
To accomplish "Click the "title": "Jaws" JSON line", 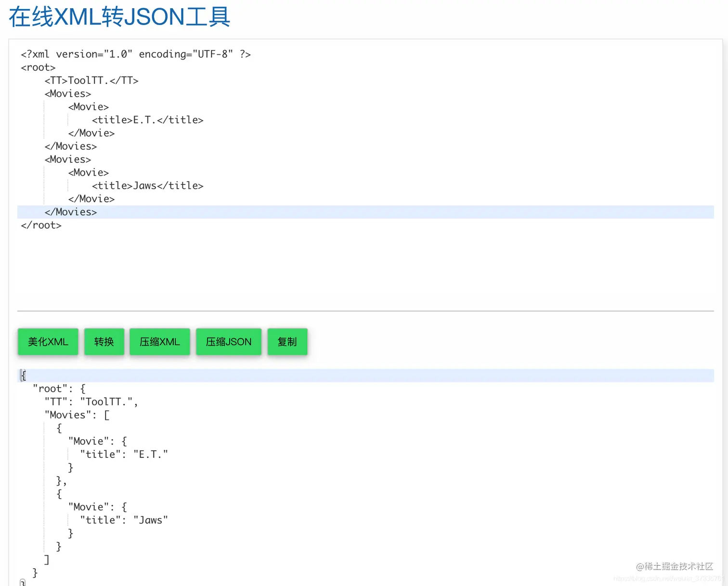I will [124, 520].
